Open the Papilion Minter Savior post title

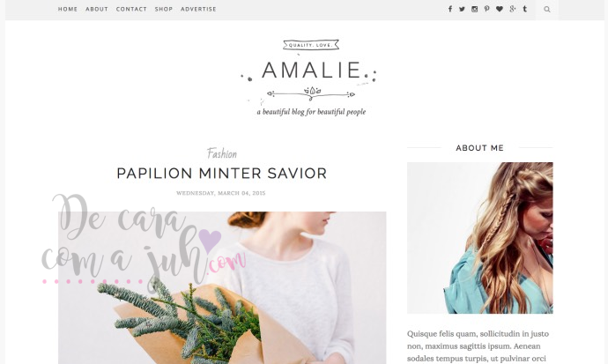[222, 174]
